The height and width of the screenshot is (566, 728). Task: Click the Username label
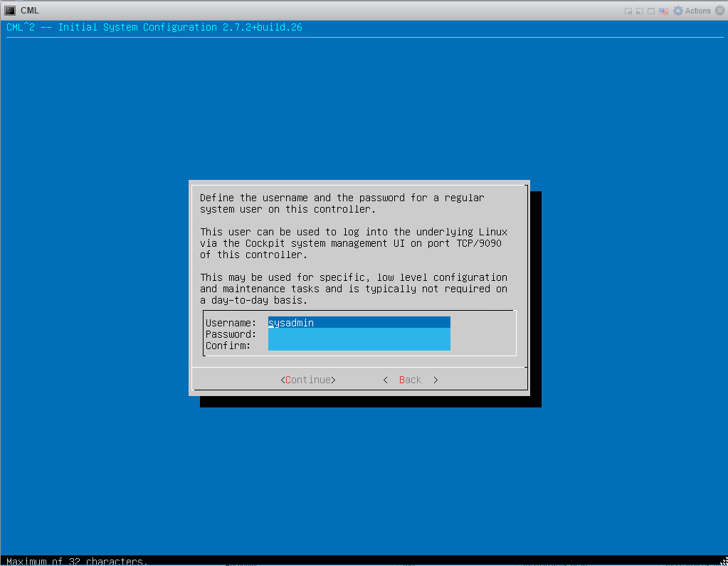point(231,322)
